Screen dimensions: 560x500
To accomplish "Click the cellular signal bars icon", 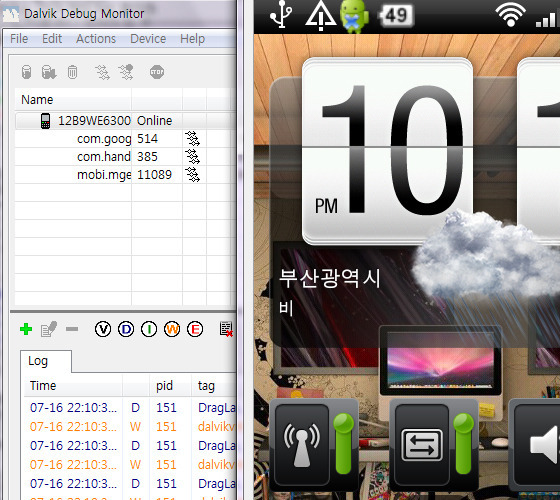I will coord(547,19).
